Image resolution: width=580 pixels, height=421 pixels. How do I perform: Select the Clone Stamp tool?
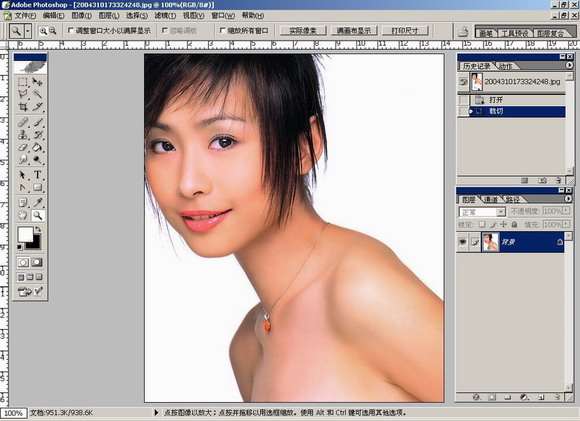[23, 135]
